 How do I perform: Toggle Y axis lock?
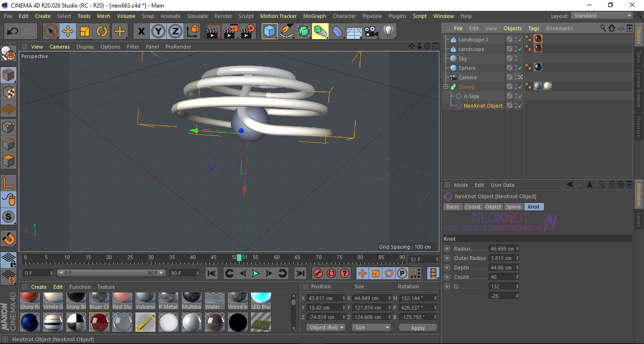158,32
